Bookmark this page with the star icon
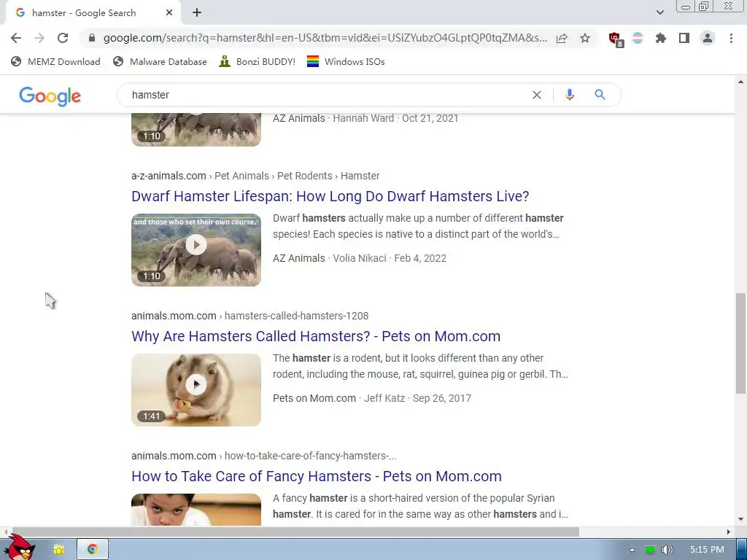The width and height of the screenshot is (747, 560). (x=585, y=38)
